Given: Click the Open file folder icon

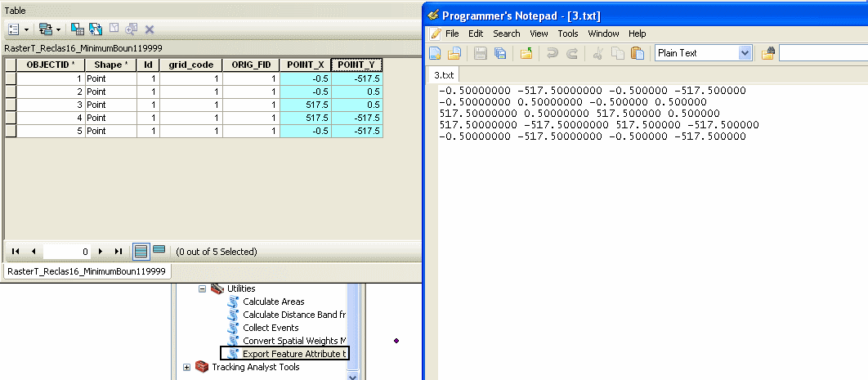Looking at the screenshot, I should (454, 53).
